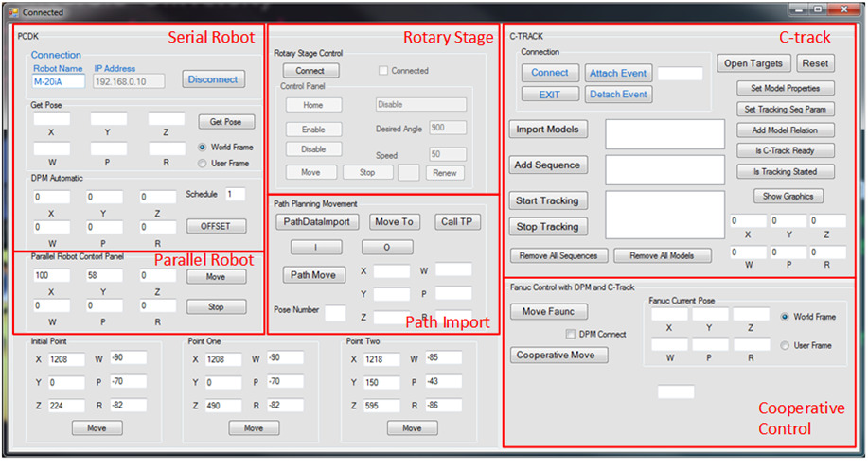
Task: Click the Import Models button
Action: point(548,130)
